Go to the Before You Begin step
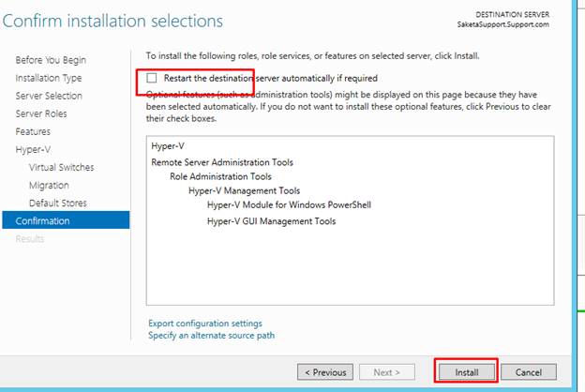This screenshot has height=392, width=585. click(51, 60)
